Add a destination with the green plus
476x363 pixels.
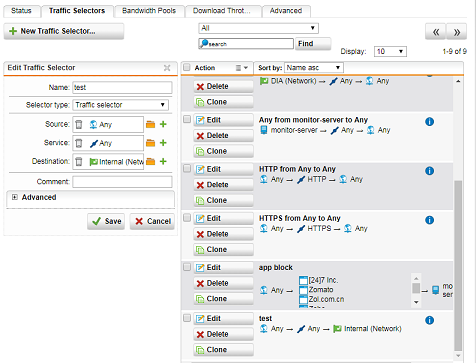click(x=163, y=162)
